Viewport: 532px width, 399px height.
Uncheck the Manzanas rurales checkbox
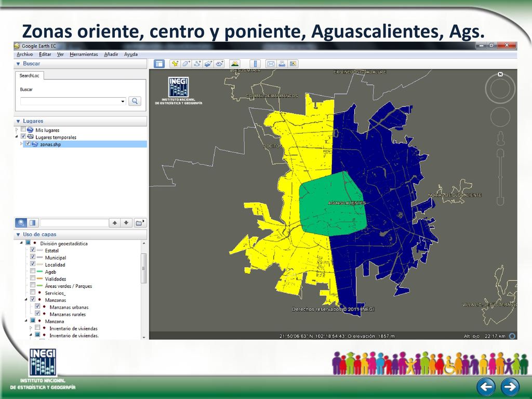[x=37, y=313]
